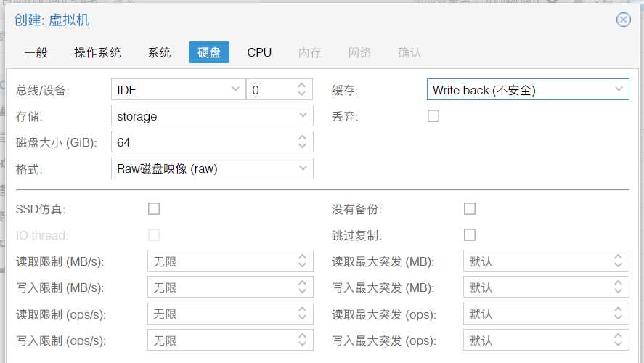Toggle the SSD仿真 checkbox
Image resolution: width=644 pixels, height=363 pixels.
(154, 209)
